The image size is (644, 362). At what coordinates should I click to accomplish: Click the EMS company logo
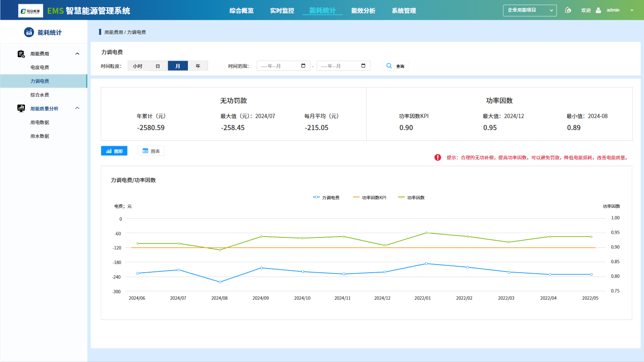[x=31, y=11]
